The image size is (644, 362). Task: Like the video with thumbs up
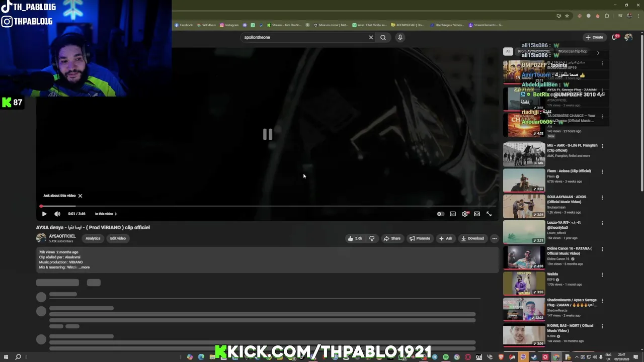coord(356,238)
